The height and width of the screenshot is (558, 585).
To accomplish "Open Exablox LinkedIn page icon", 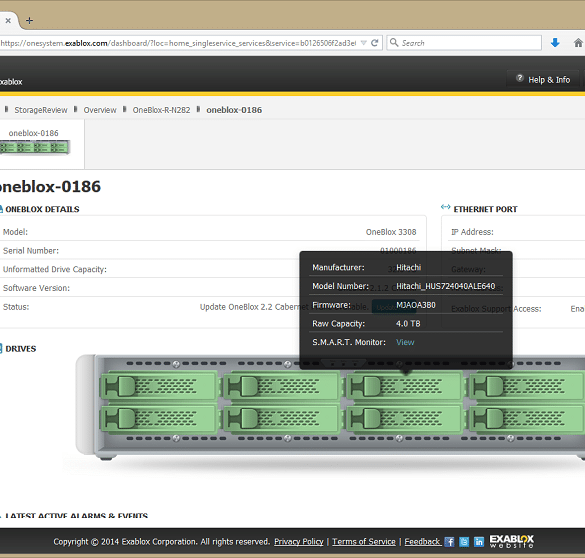I will (x=479, y=542).
